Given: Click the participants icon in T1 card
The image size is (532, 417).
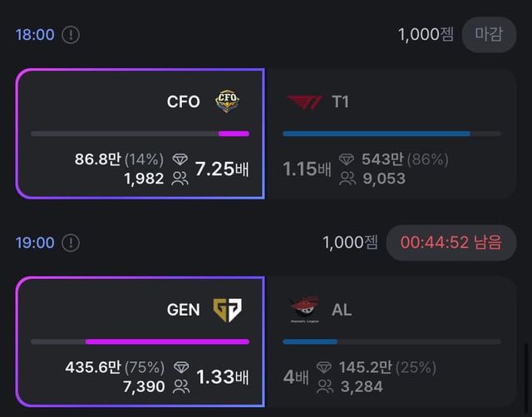Looking at the screenshot, I should (347, 178).
